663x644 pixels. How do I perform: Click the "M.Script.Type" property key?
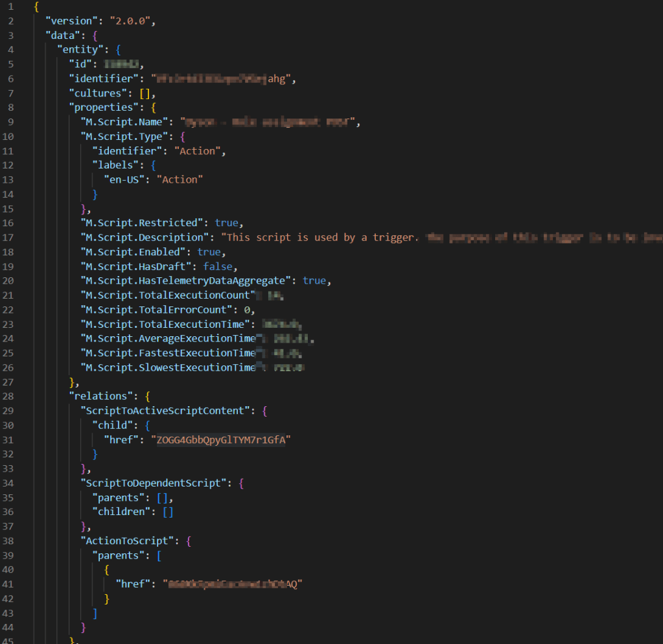122,137
